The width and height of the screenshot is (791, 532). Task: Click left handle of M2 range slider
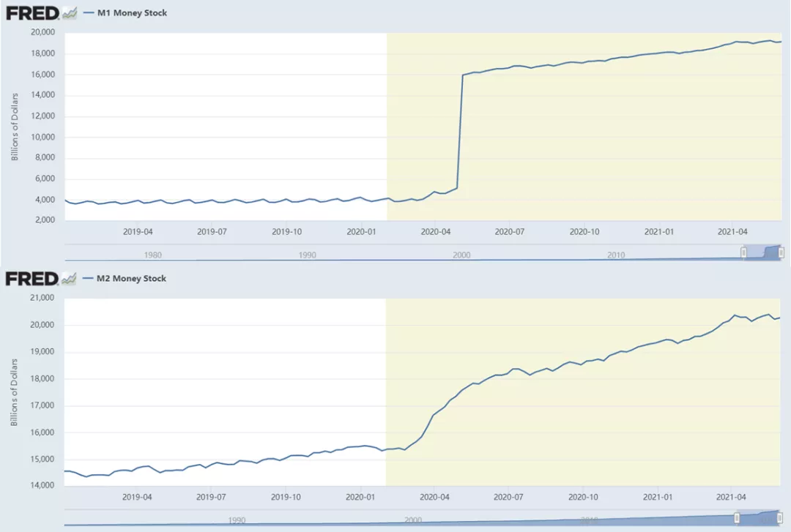click(737, 518)
